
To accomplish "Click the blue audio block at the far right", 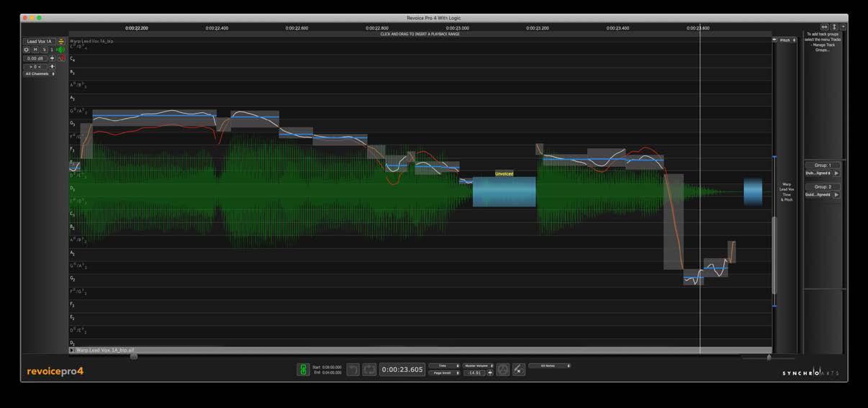I will click(753, 192).
